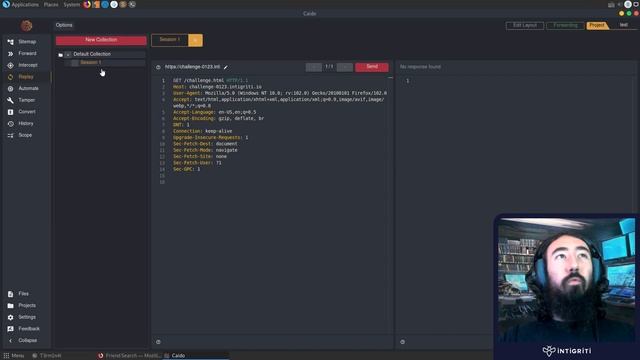640x360 pixels.
Task: Click the orange launcher icon in top panel
Action: [x=96, y=4]
